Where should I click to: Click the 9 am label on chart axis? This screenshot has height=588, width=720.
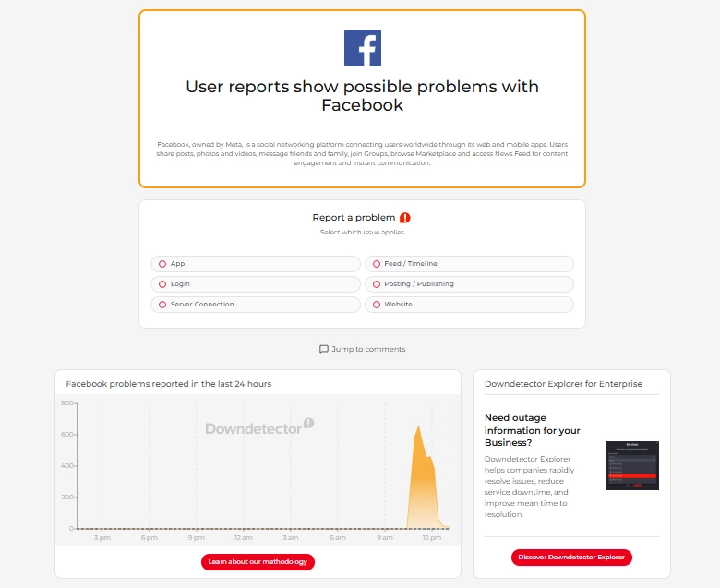[x=385, y=537]
